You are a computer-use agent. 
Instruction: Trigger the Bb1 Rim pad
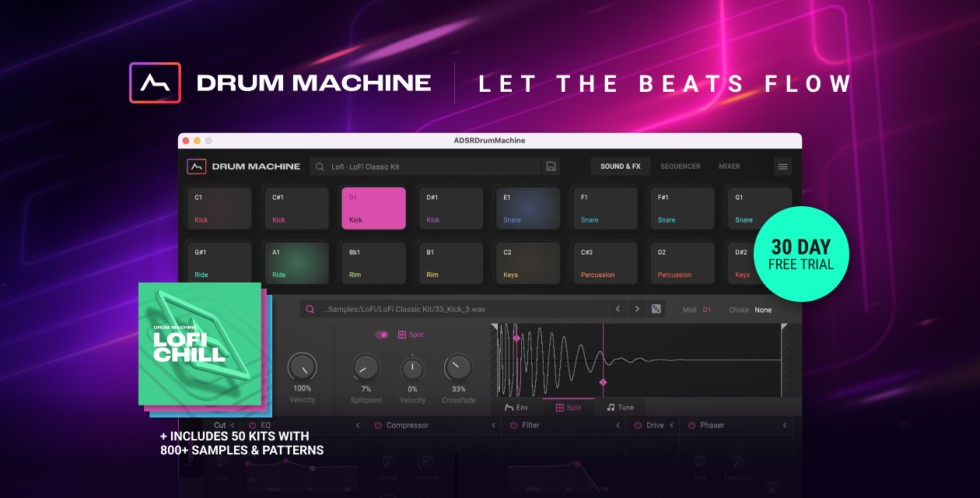point(373,263)
